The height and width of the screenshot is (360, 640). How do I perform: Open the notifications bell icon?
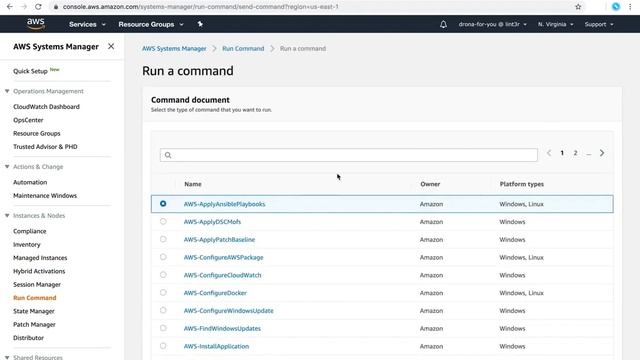(x=443, y=24)
